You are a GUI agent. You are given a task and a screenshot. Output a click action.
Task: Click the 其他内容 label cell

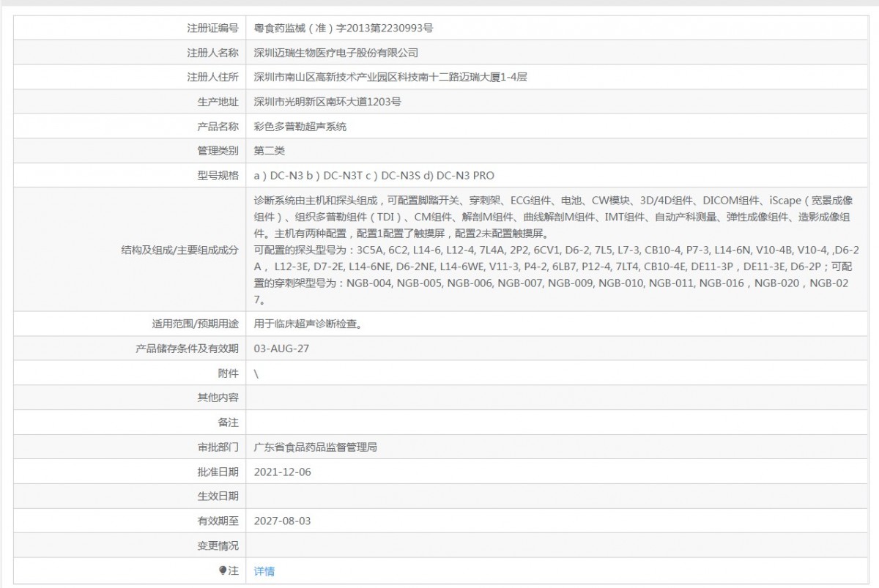pyautogui.click(x=130, y=398)
